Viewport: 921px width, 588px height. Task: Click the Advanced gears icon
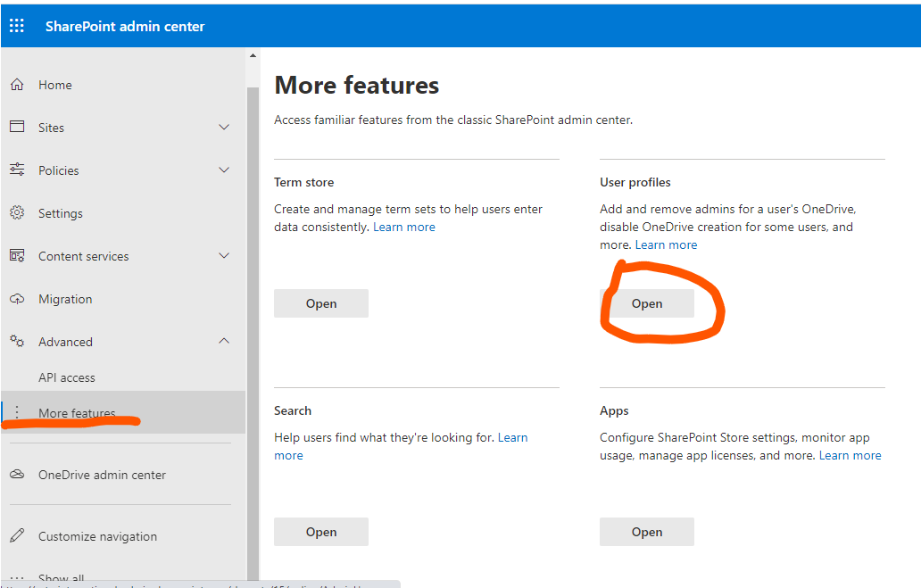(x=17, y=341)
